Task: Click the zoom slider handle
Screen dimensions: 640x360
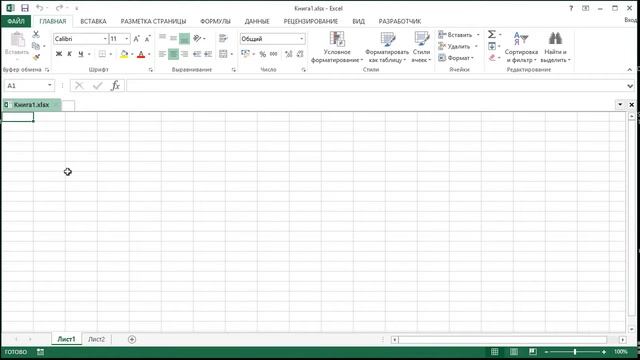Action: point(575,352)
